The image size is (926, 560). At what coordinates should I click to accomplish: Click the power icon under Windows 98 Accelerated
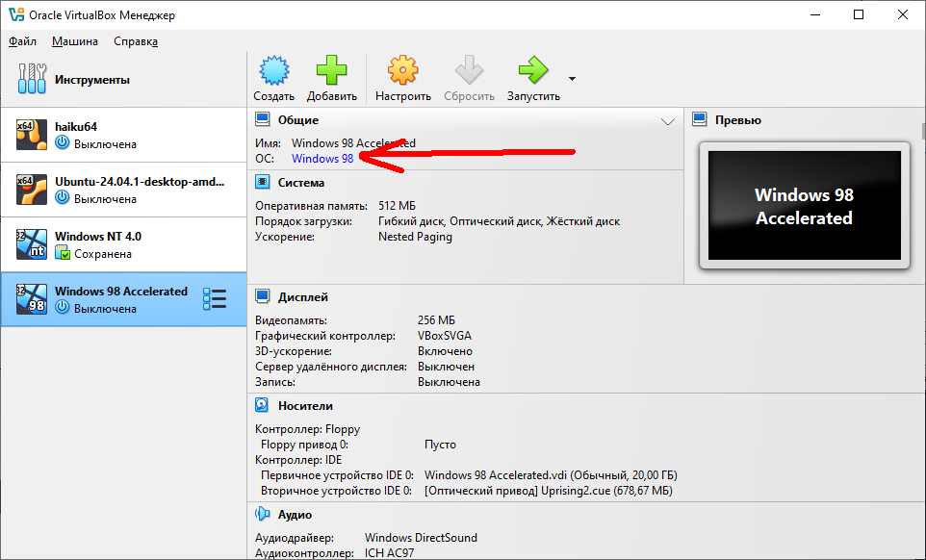[62, 308]
